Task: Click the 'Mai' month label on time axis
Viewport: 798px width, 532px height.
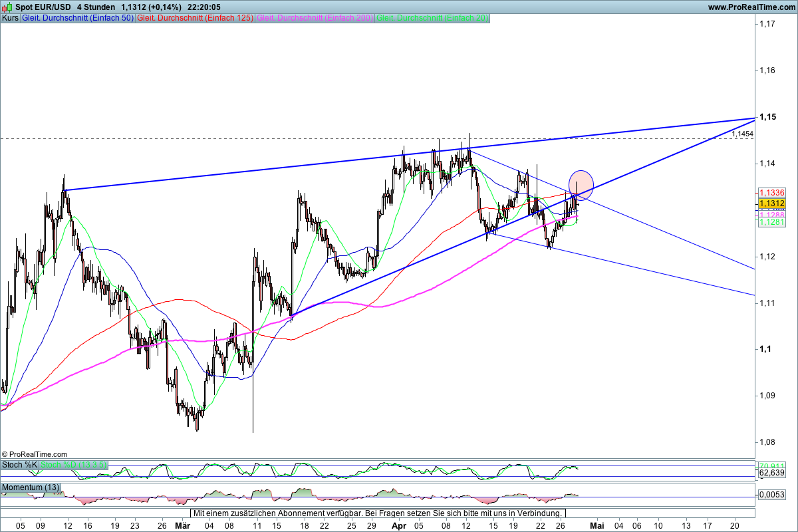Action: pyautogui.click(x=596, y=525)
